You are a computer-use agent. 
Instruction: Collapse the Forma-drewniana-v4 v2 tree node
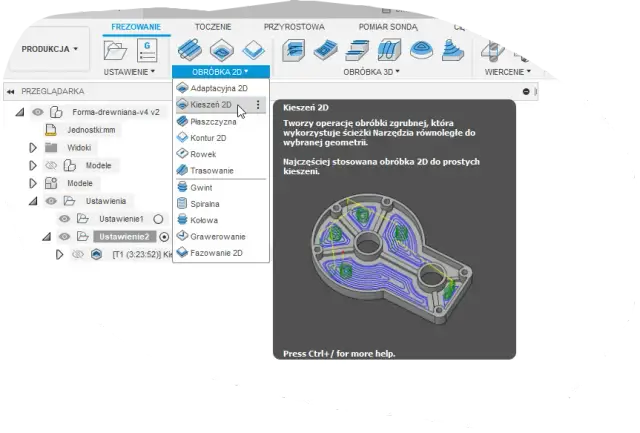[x=20, y=112]
